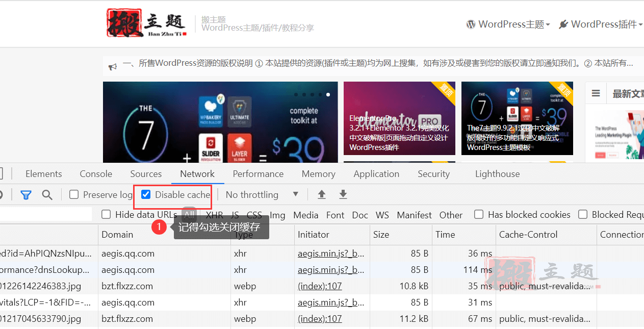
Task: Click the copyright notice announcement text
Action: (378, 64)
